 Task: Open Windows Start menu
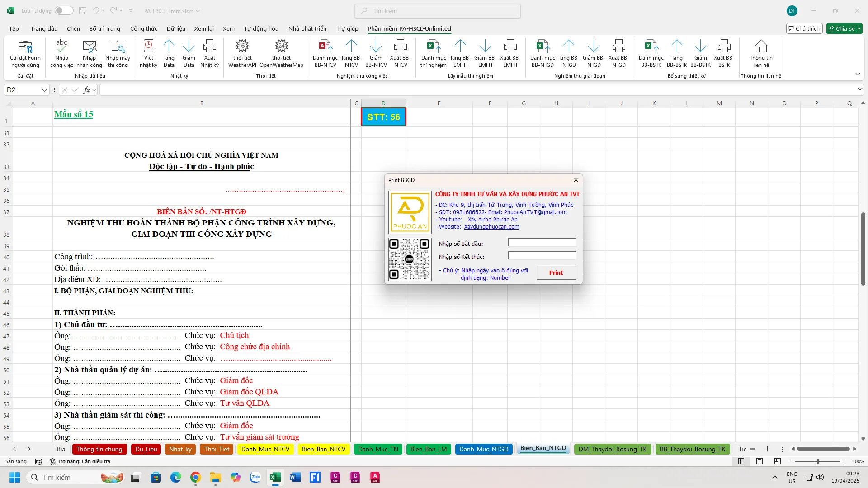pyautogui.click(x=14, y=477)
